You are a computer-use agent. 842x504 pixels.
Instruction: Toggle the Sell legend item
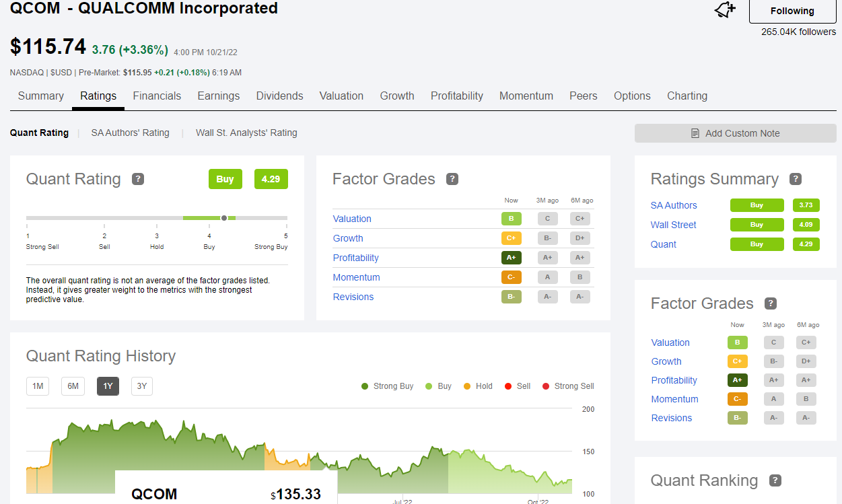[x=518, y=386]
